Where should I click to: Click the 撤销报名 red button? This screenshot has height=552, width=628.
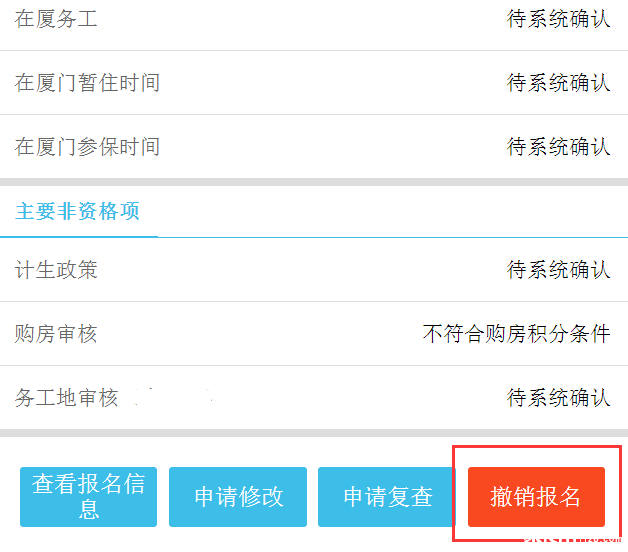[536, 497]
